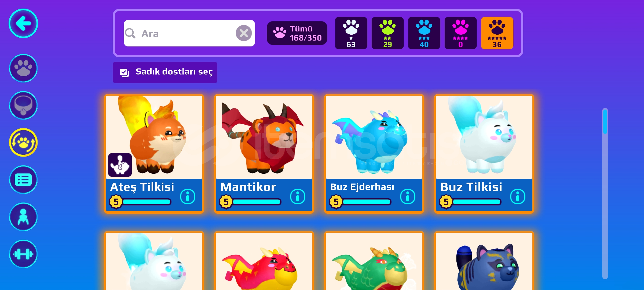This screenshot has width=644, height=290.
Task: Open the character avatar sidebar icon
Action: click(x=23, y=217)
